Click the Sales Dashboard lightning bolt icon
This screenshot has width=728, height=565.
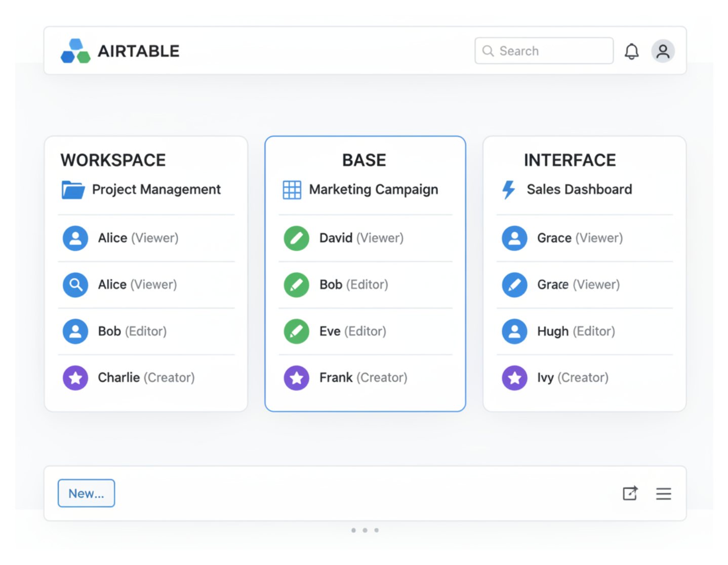508,190
